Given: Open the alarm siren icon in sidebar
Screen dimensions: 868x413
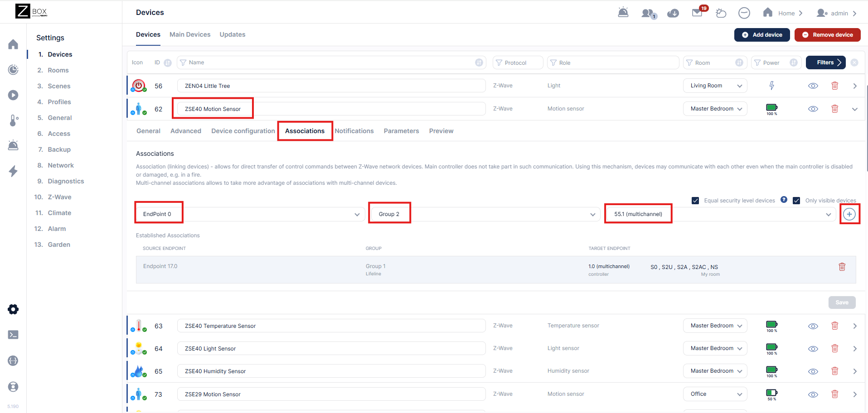Looking at the screenshot, I should point(13,145).
